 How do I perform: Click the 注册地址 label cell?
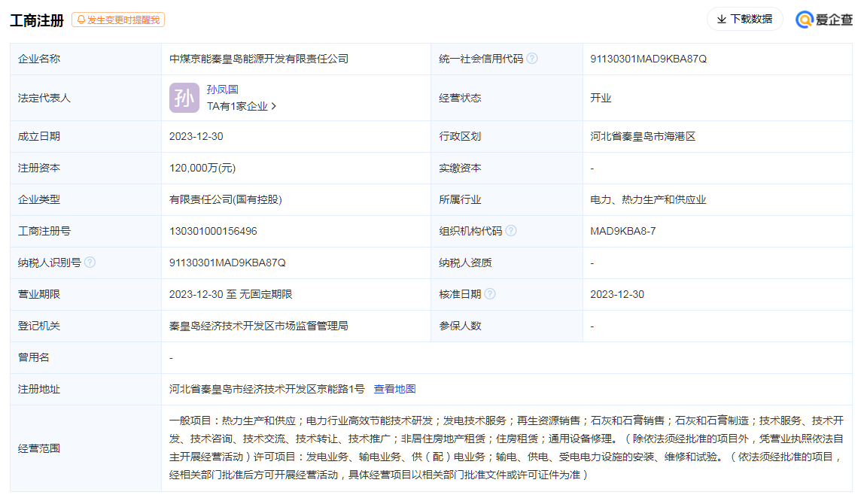(x=86, y=389)
